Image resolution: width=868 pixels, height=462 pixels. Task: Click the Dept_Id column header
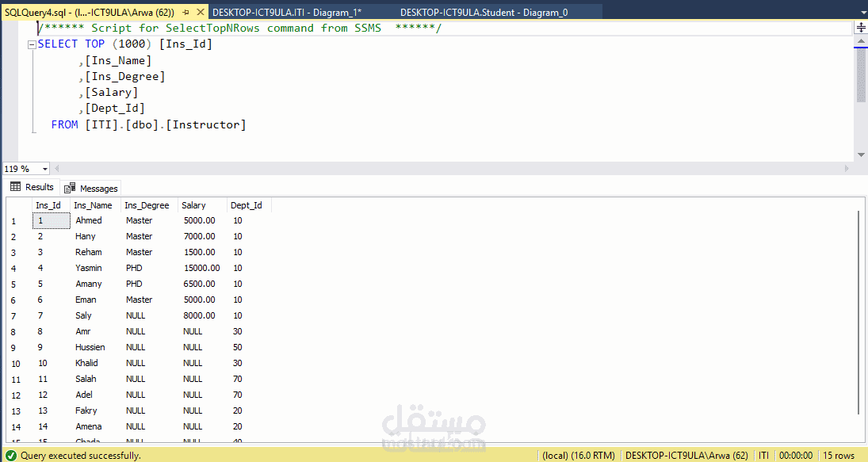click(249, 205)
